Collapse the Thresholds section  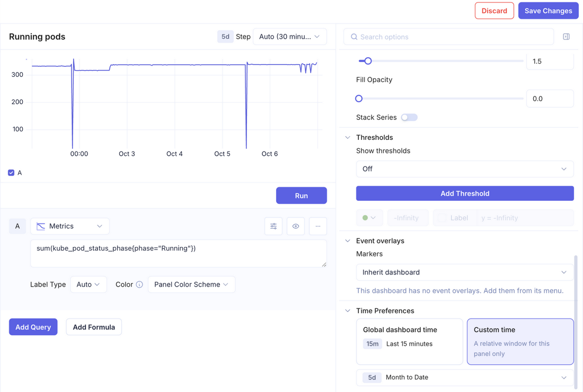tap(348, 138)
